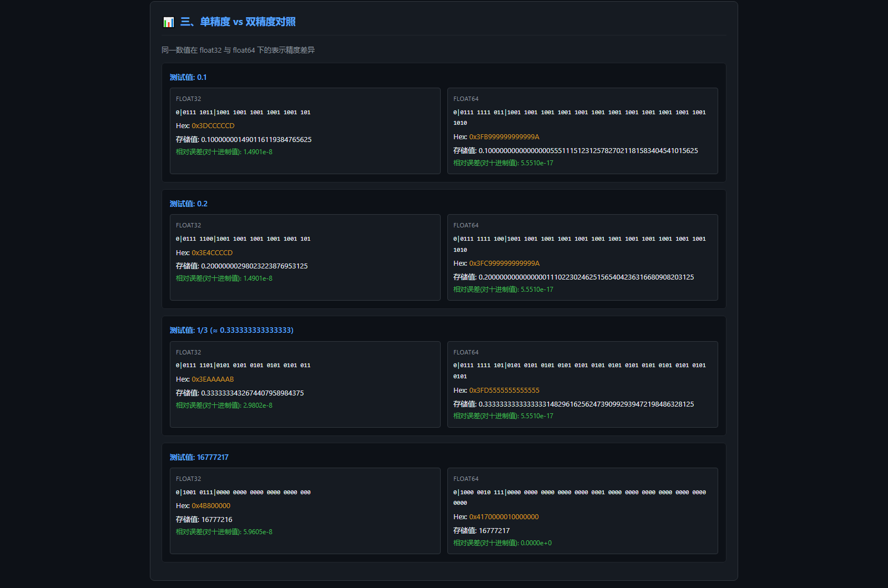Select the 测试值: 0.1 title

point(188,77)
